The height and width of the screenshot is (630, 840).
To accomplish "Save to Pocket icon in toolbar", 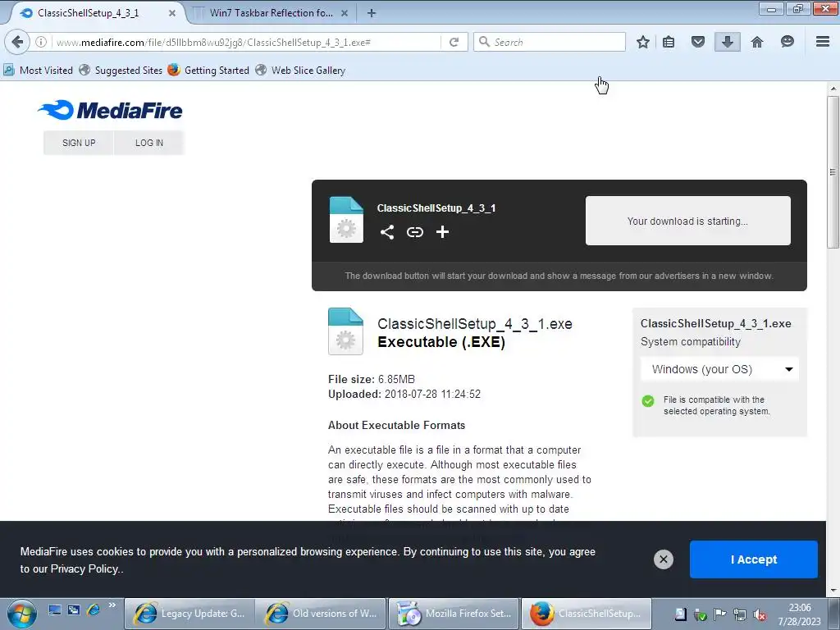I will coord(697,42).
